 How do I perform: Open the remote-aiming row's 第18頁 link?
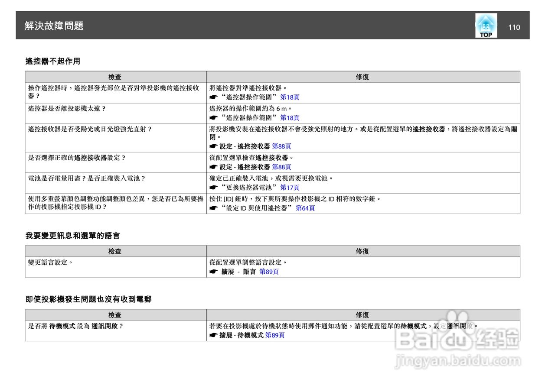click(290, 97)
